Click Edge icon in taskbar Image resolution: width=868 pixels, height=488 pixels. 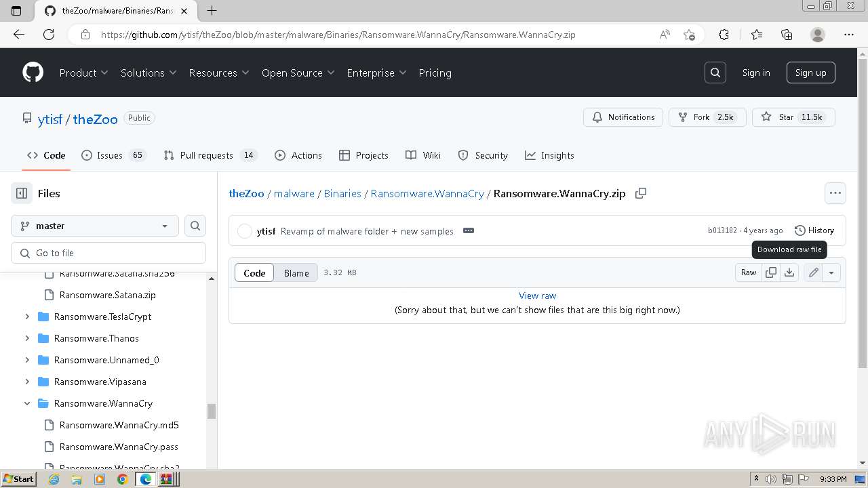click(x=145, y=479)
